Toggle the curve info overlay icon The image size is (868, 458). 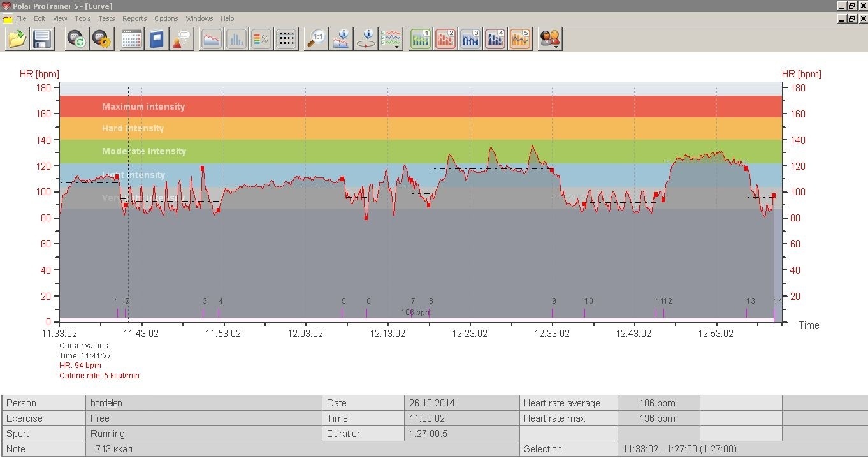pyautogui.click(x=342, y=40)
